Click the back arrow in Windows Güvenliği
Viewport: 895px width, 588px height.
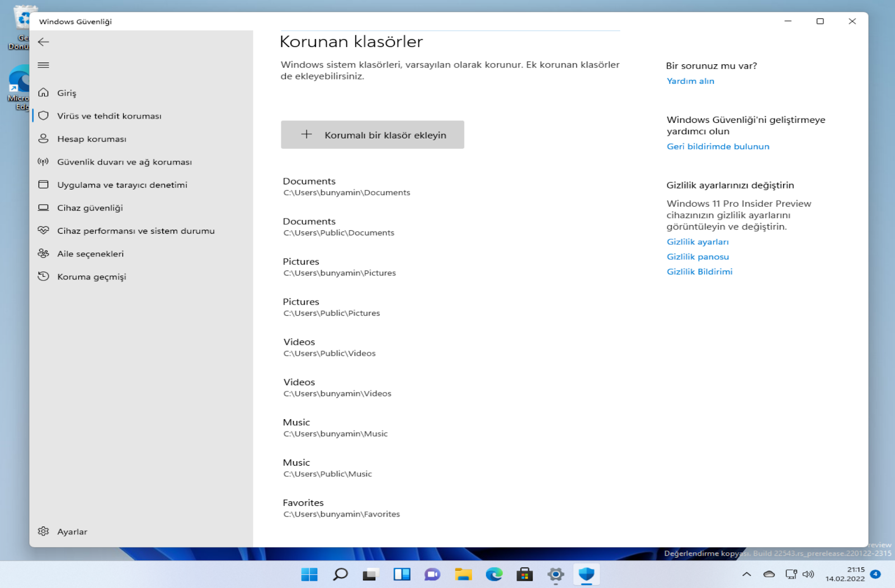(43, 42)
